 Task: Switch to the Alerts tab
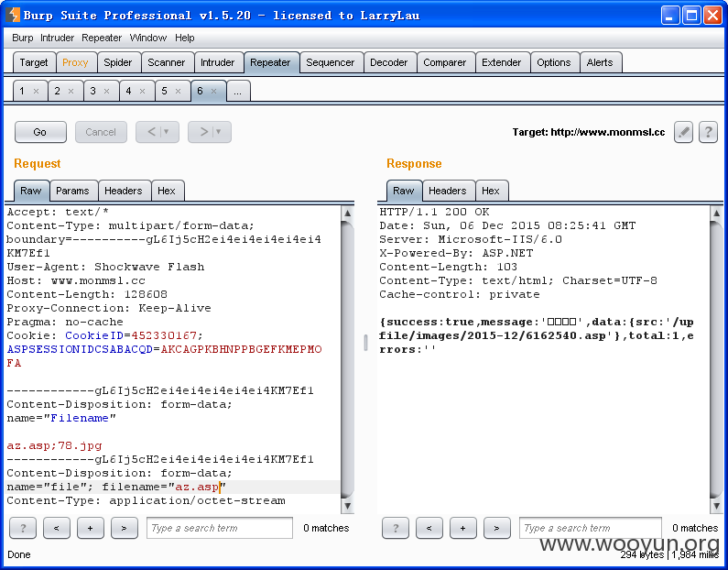600,62
